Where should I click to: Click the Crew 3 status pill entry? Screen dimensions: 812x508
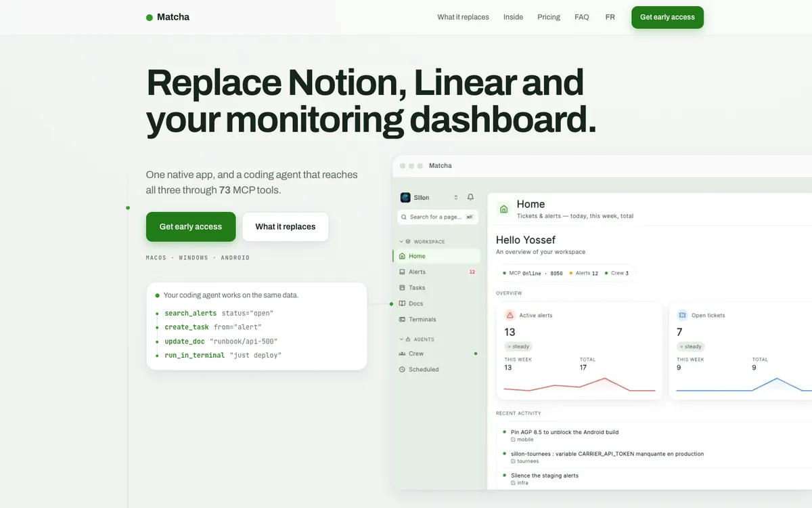pyautogui.click(x=616, y=273)
